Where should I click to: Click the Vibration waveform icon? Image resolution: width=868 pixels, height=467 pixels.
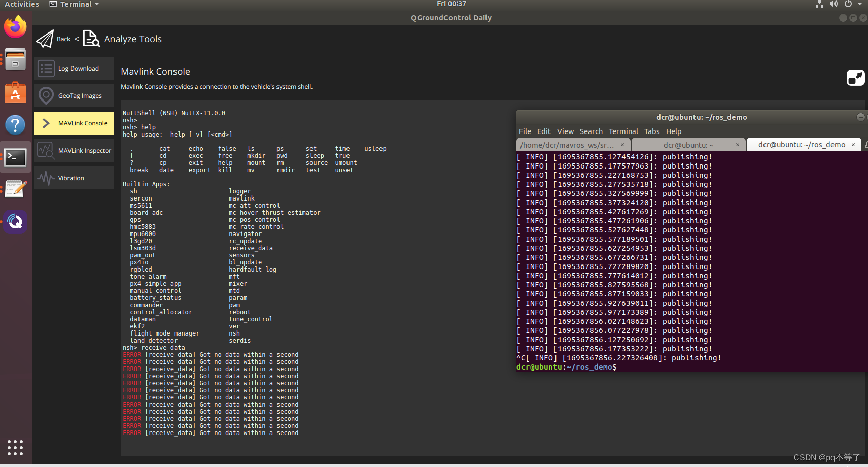tap(46, 178)
